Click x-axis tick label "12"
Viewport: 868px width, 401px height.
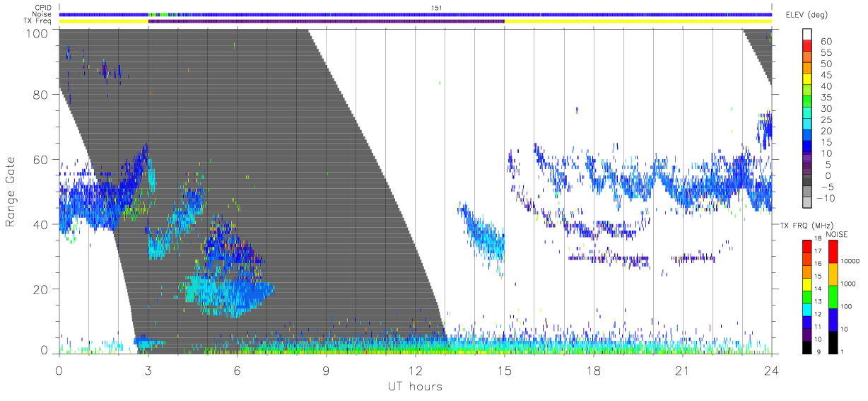pyautogui.click(x=415, y=371)
